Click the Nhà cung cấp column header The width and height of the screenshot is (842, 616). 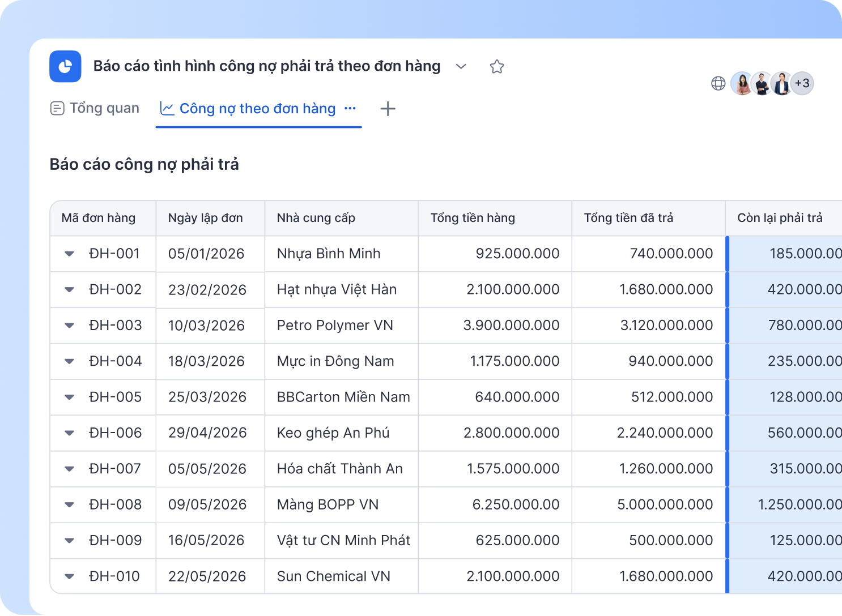341,218
